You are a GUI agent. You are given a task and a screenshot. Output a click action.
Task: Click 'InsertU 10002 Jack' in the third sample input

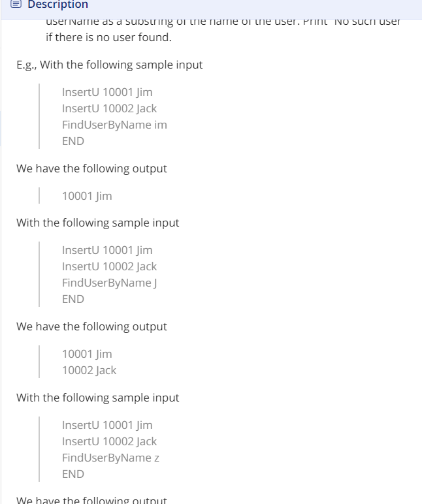pos(109,441)
